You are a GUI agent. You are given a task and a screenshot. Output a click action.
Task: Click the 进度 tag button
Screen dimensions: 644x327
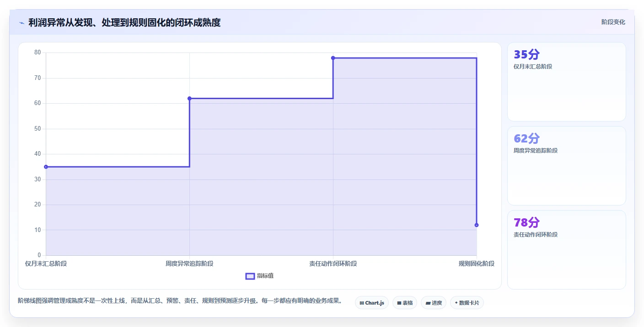434,303
